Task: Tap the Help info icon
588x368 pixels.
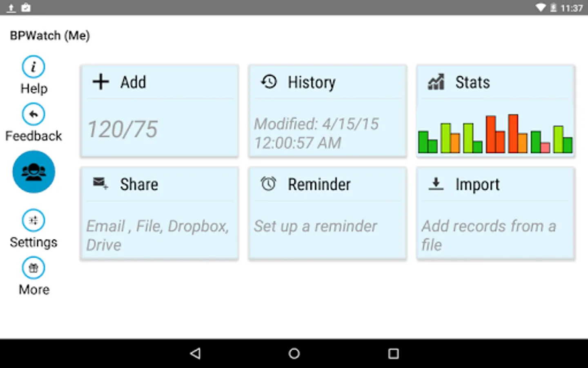Action: pos(33,67)
